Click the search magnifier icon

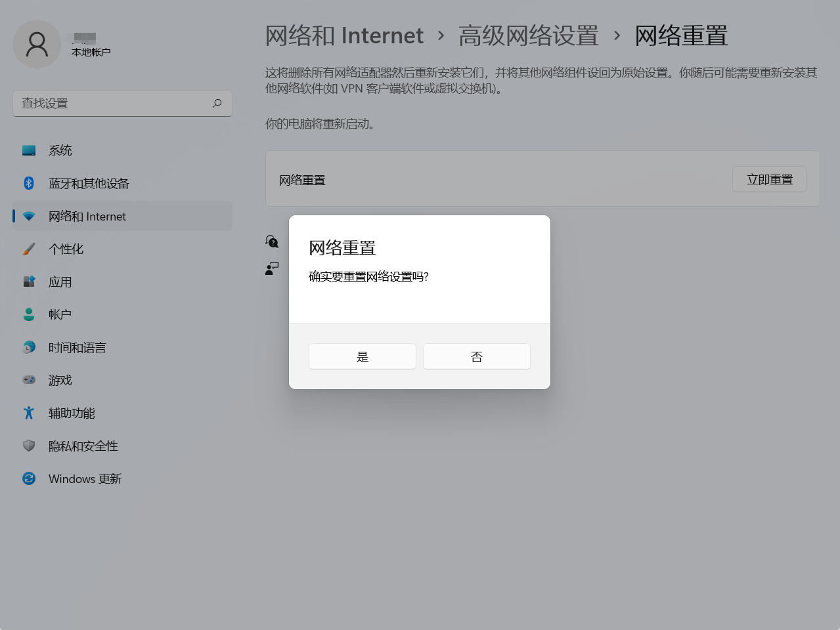[217, 103]
